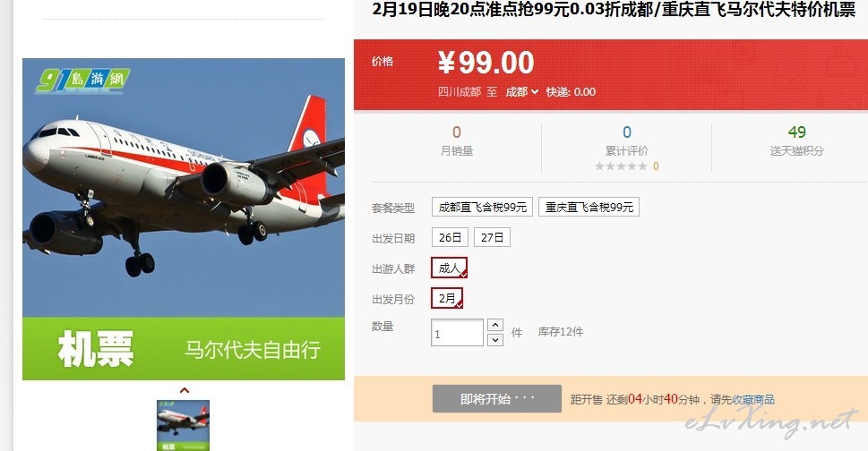Click the star rating icons
868x451 pixels.
[621, 166]
